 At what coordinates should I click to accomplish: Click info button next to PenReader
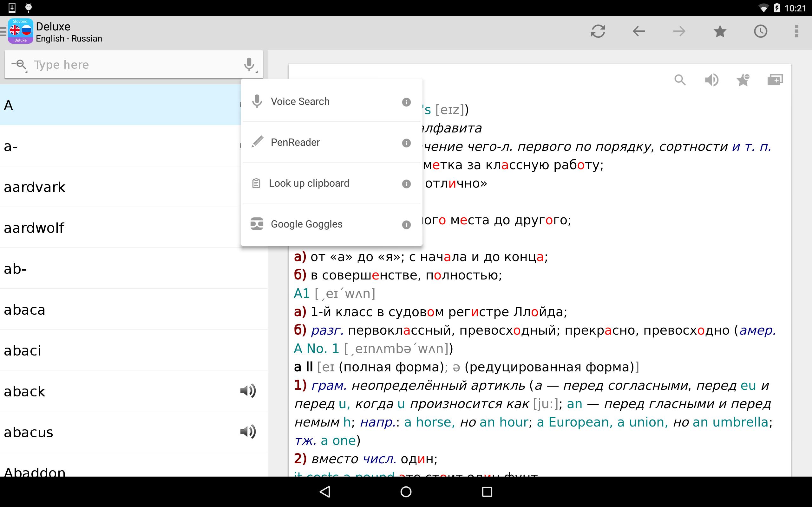tap(408, 143)
